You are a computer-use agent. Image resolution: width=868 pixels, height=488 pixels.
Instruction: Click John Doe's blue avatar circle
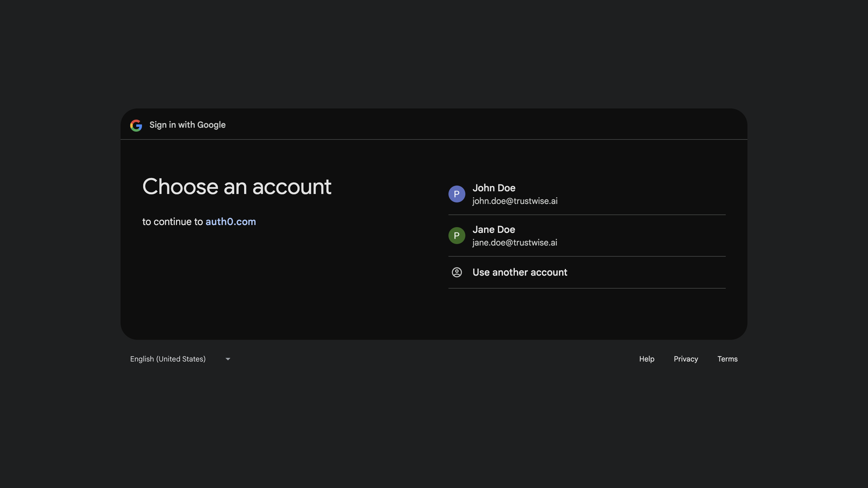point(457,194)
